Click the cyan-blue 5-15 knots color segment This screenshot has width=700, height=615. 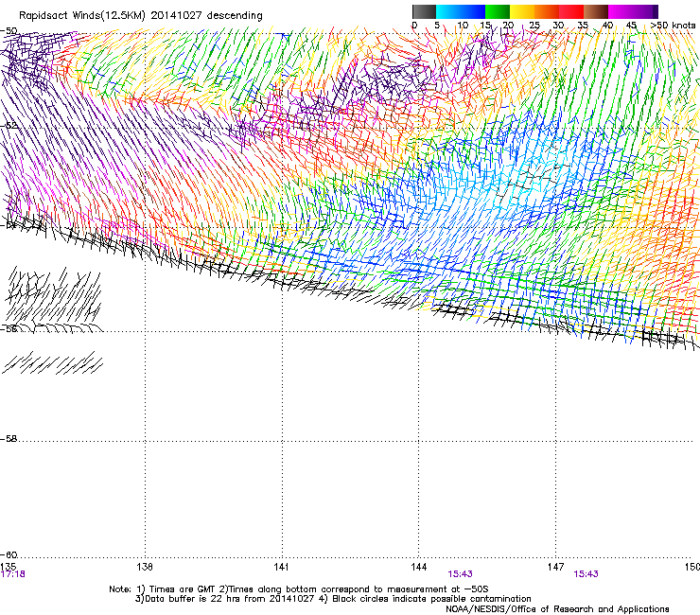click(x=461, y=11)
